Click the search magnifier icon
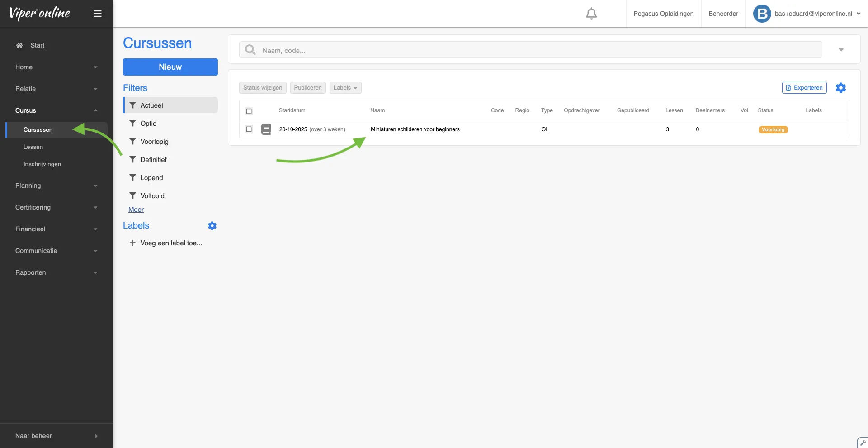This screenshot has width=868, height=448. (x=250, y=50)
